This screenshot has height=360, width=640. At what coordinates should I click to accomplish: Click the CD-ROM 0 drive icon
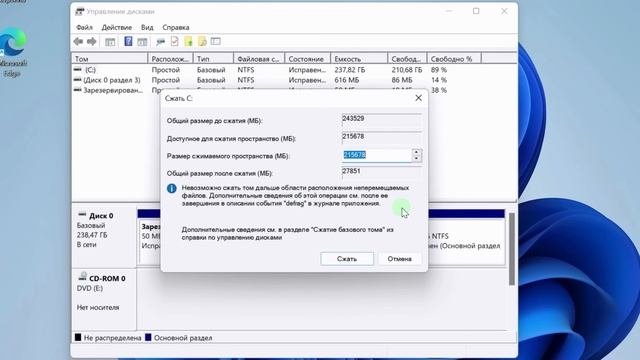coord(82,277)
